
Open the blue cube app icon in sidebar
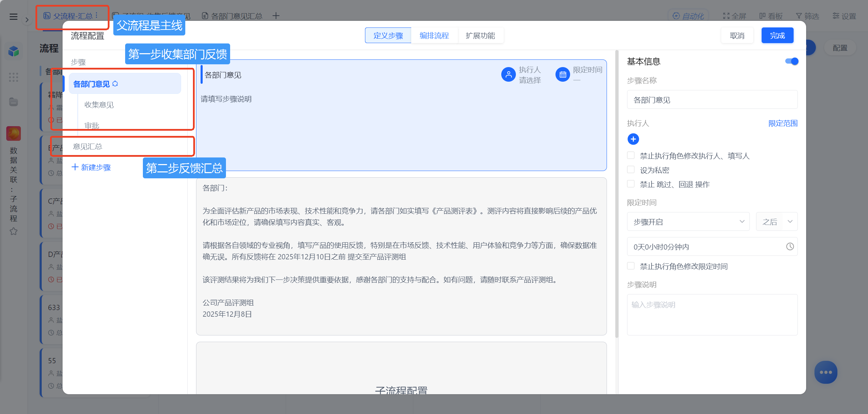point(14,51)
